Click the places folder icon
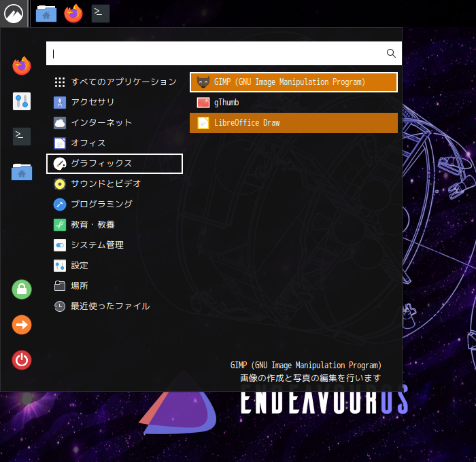Screen dimensions: 476x462 pos(60,286)
